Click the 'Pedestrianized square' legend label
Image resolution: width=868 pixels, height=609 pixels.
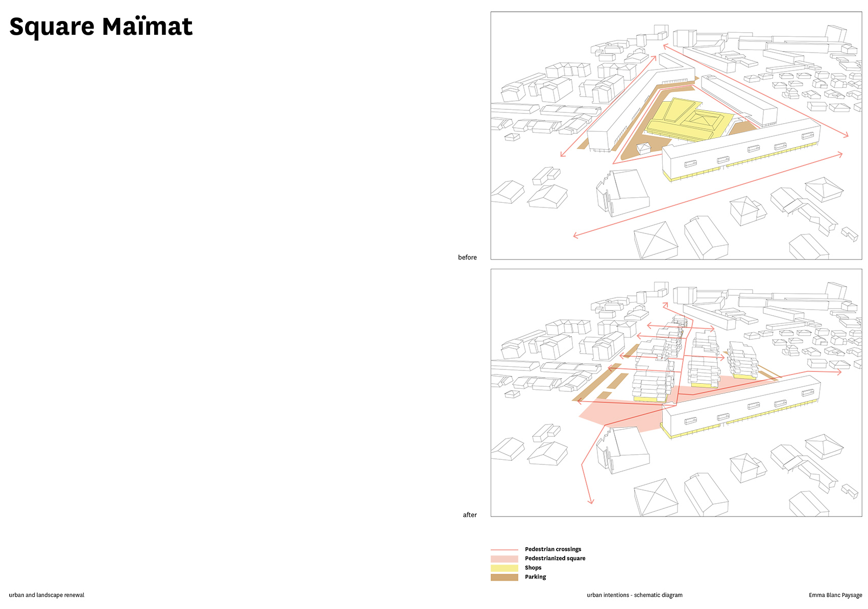[x=555, y=558]
